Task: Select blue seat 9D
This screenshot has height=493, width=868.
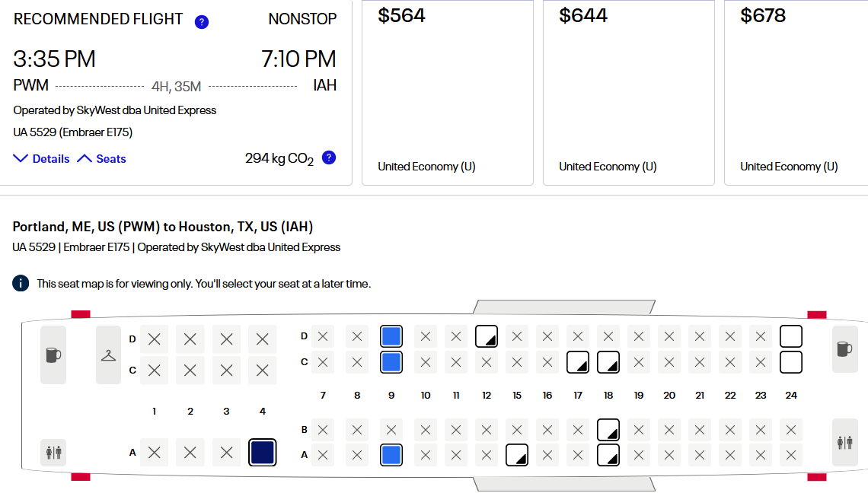Action: [391, 336]
